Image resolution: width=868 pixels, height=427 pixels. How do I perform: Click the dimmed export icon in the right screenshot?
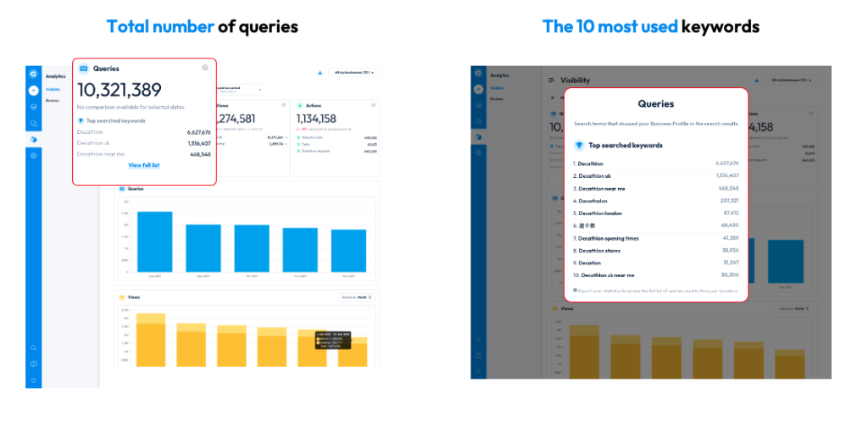coord(757,80)
